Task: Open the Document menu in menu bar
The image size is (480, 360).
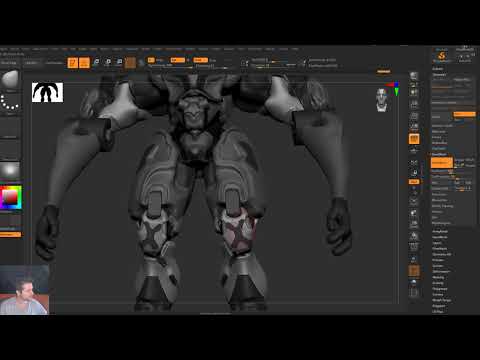Action: 40,49
